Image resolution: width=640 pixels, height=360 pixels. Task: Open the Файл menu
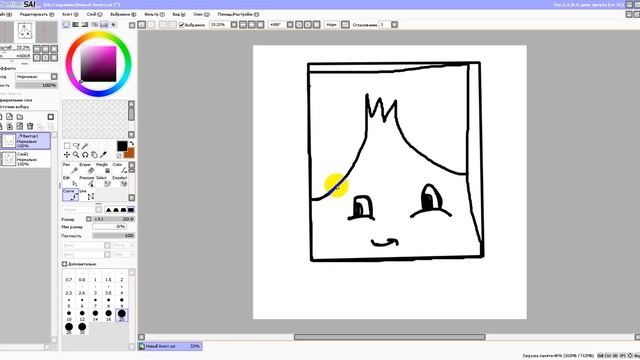[6, 14]
